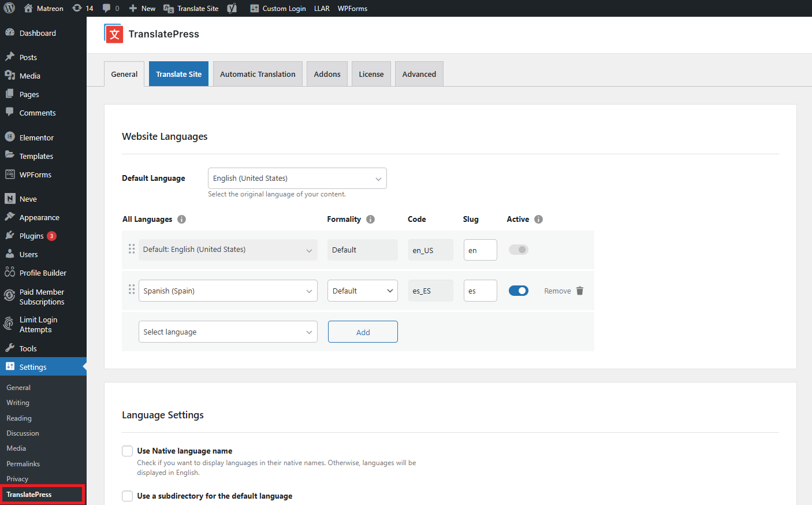Screen dimensions: 812x505
Task: Click the es_ES code field
Action: [430, 291]
